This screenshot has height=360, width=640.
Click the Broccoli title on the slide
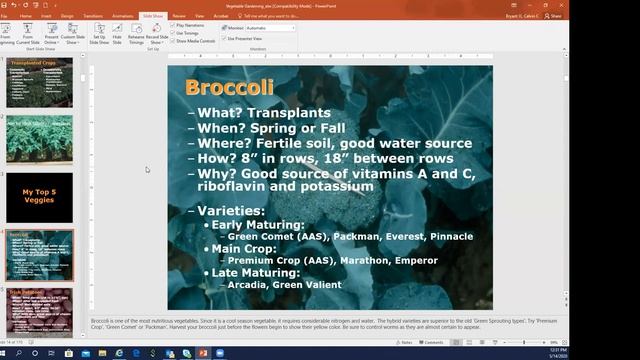click(229, 87)
